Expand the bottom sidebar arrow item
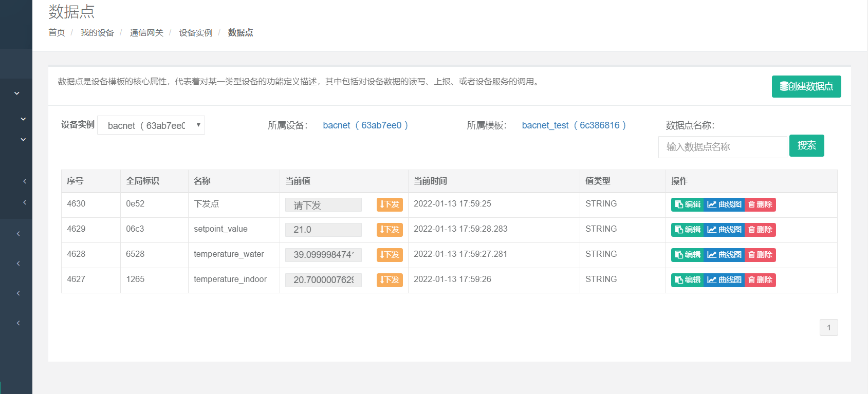The height and width of the screenshot is (394, 868). [x=19, y=323]
